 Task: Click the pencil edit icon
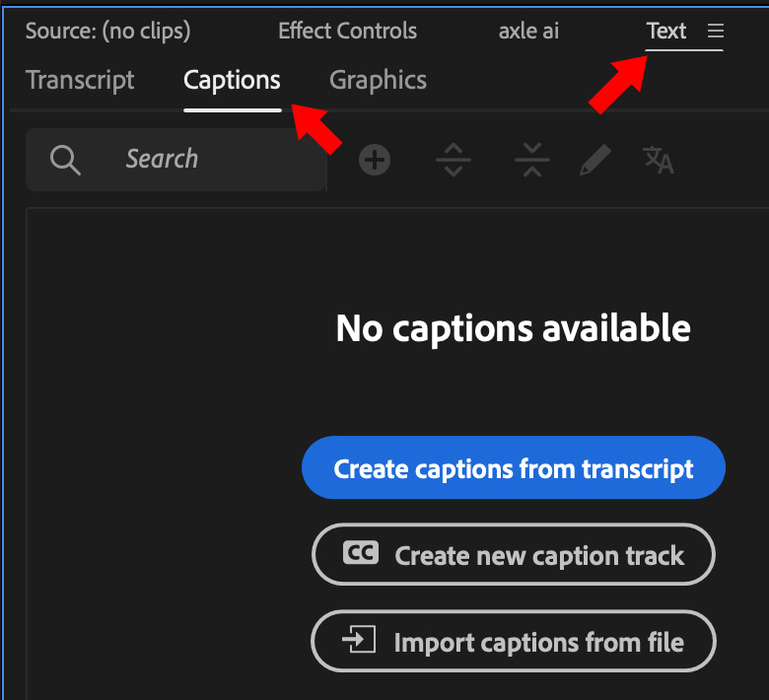coord(595,160)
